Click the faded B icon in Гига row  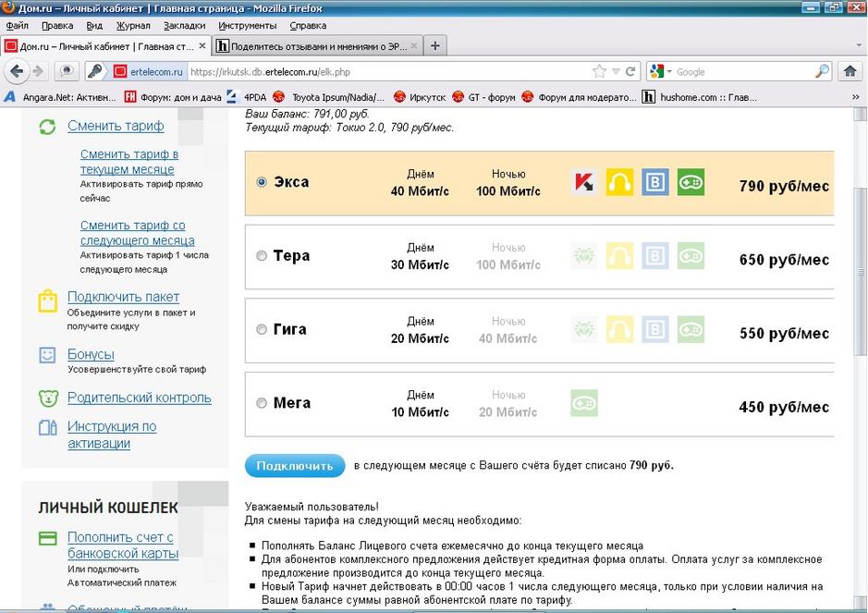(655, 329)
